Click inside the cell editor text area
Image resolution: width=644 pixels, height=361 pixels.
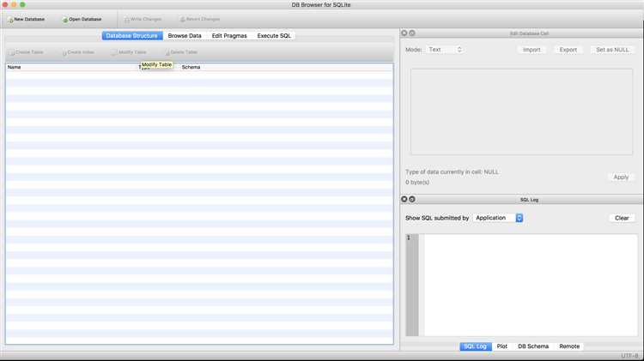click(x=521, y=111)
